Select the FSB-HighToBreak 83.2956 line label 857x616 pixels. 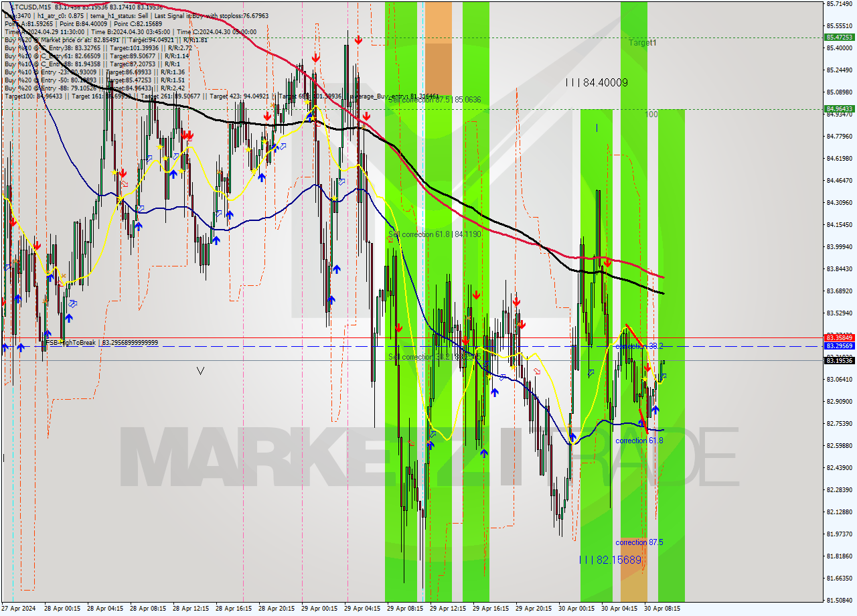click(x=102, y=343)
